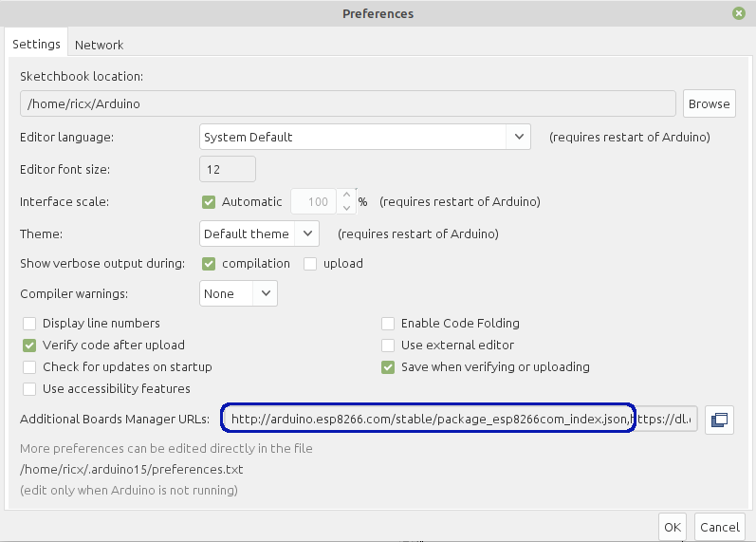Toggle Save when verifying or uploading
The width and height of the screenshot is (756, 542).
point(388,367)
